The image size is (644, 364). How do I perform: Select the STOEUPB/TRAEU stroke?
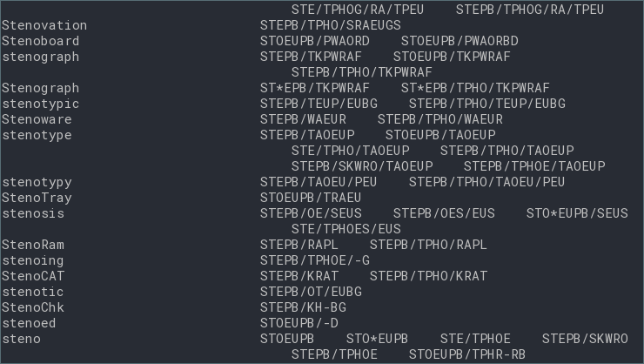coord(311,198)
